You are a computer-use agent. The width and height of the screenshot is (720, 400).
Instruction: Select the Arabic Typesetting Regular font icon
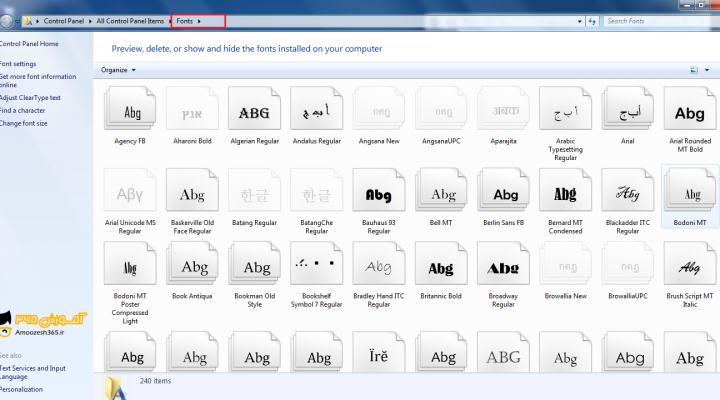[565, 108]
